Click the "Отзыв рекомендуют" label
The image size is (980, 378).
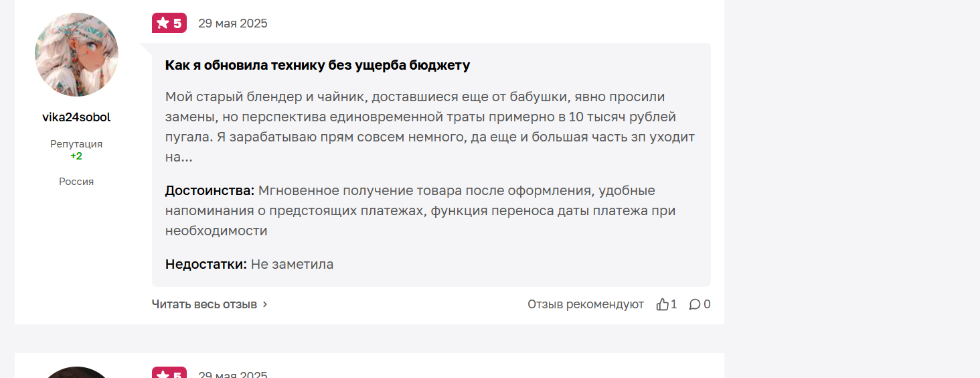(585, 304)
